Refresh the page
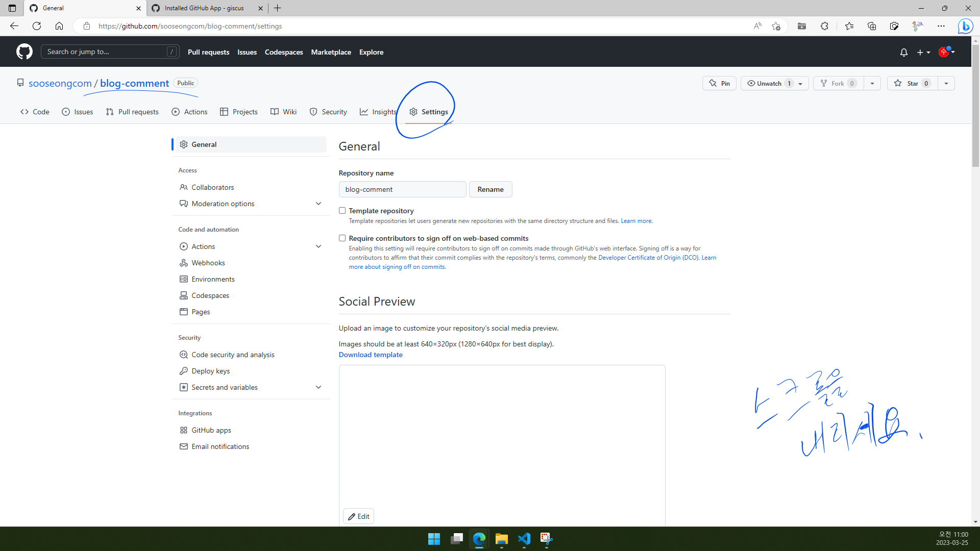The height and width of the screenshot is (551, 980). coord(37,26)
